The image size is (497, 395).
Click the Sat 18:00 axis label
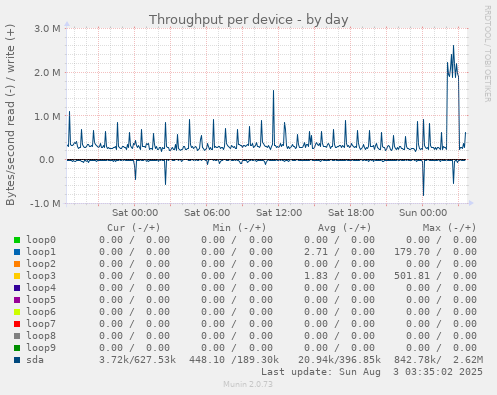(351, 213)
